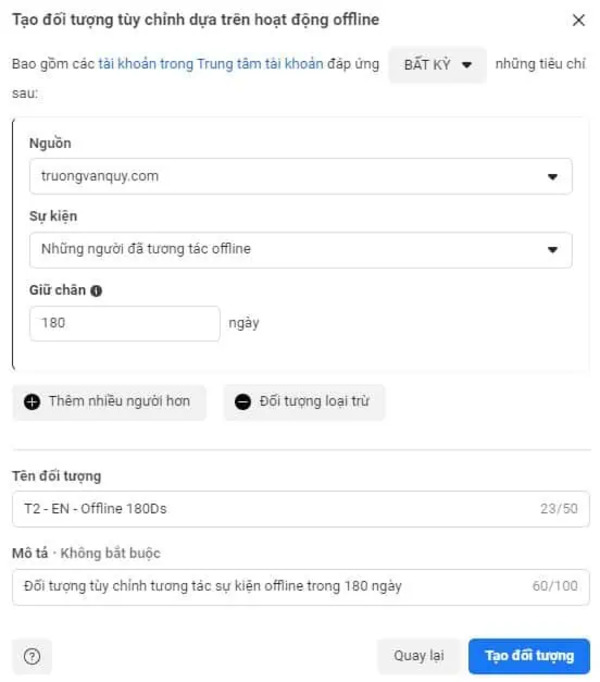Image resolution: width=600 pixels, height=682 pixels.
Task: Click the minus icon for Đối tượng loại trừ
Action: (243, 402)
